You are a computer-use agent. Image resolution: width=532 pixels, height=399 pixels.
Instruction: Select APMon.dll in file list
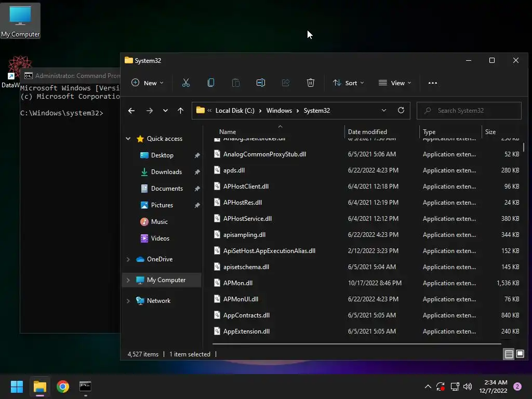237,283
